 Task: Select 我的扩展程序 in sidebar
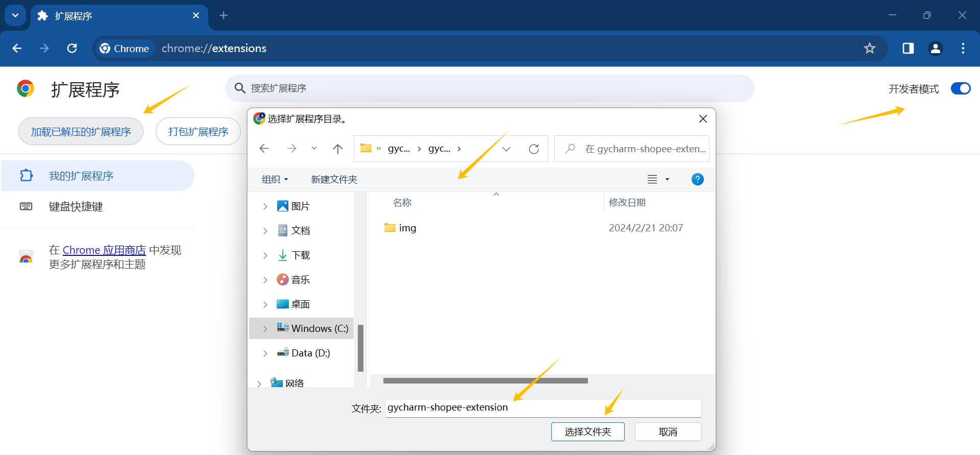click(97, 176)
